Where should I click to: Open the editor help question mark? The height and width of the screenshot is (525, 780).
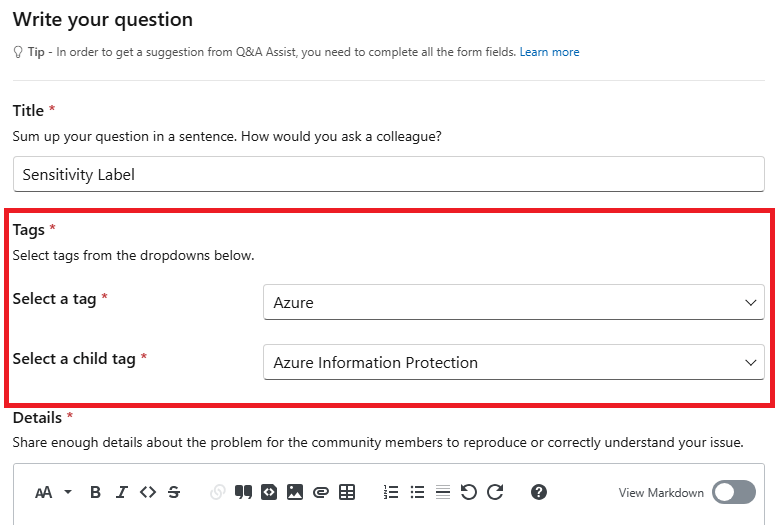click(x=539, y=492)
